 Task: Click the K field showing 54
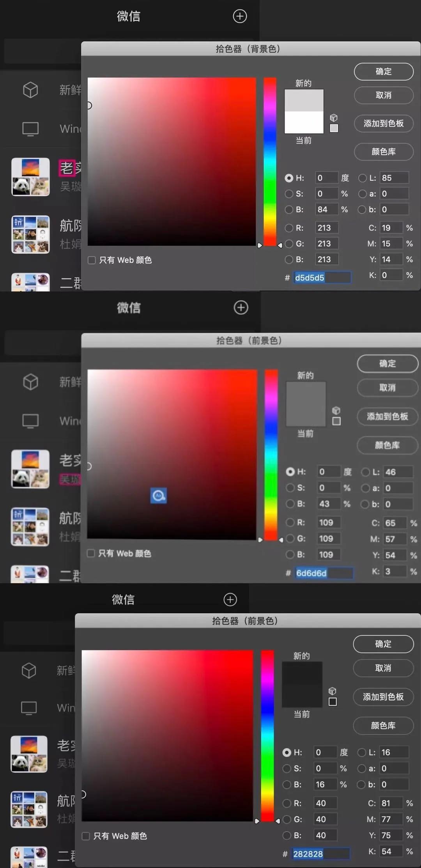392,851
